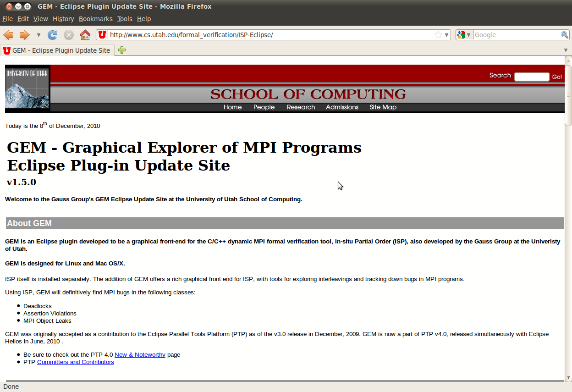572x392 pixels.
Task: Open the list all tabs dropdown
Action: tap(566, 50)
